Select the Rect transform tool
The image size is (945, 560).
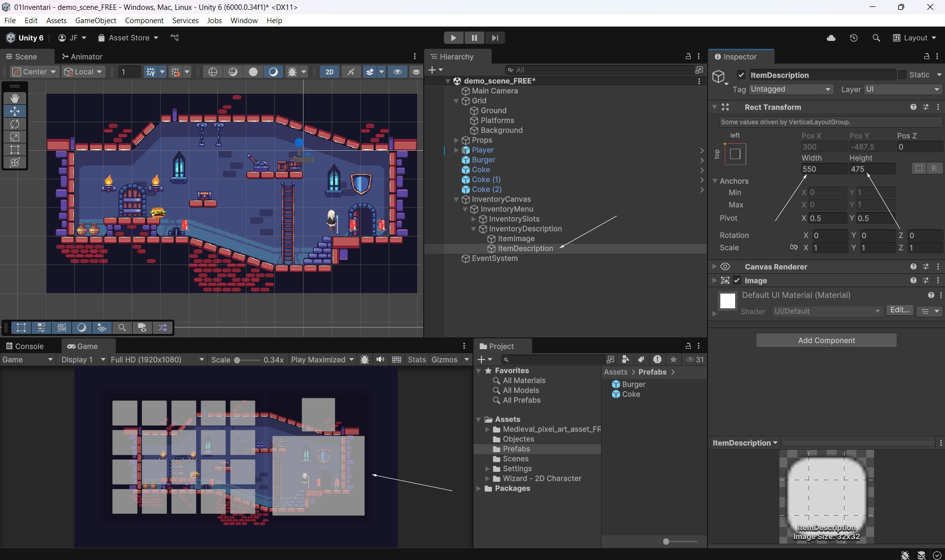click(x=15, y=150)
